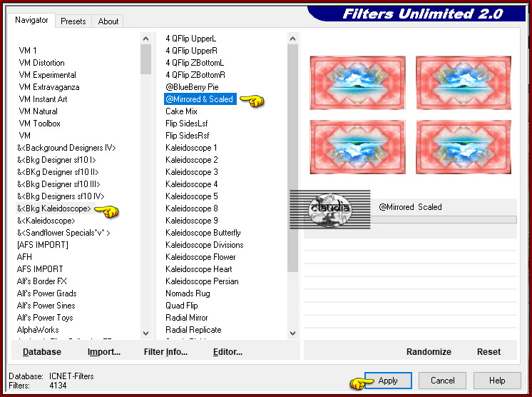Select Alf's Border FX category

point(42,281)
